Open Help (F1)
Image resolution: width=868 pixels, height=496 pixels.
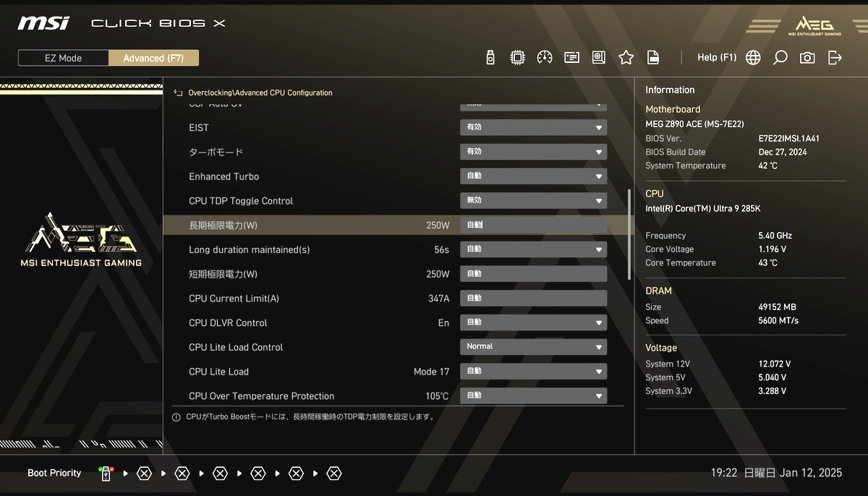717,57
